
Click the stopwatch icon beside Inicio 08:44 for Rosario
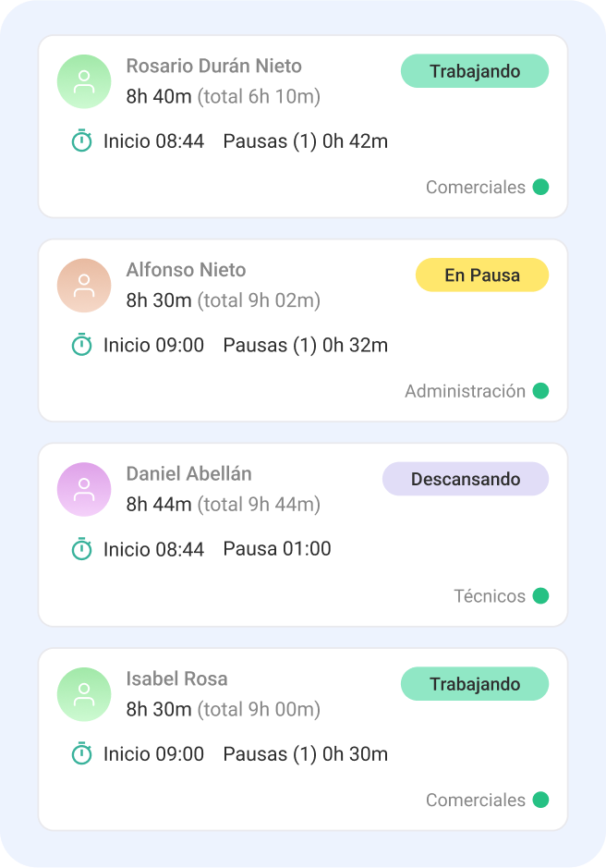pos(82,141)
